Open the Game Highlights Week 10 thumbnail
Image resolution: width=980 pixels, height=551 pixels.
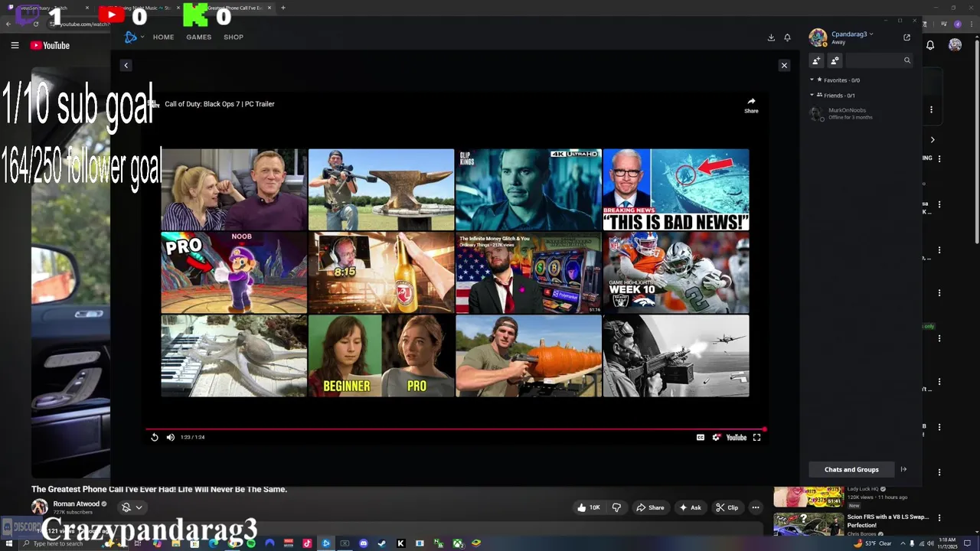coord(676,272)
